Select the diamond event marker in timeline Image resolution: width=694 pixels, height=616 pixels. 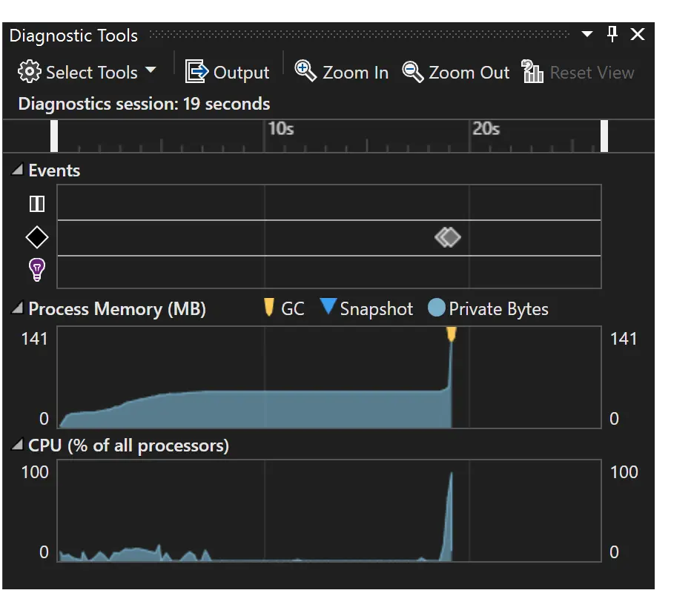point(448,237)
